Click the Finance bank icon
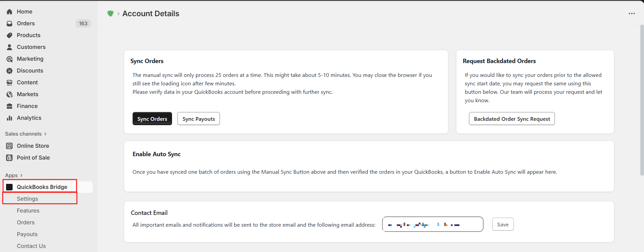The height and width of the screenshot is (252, 644). tap(9, 106)
